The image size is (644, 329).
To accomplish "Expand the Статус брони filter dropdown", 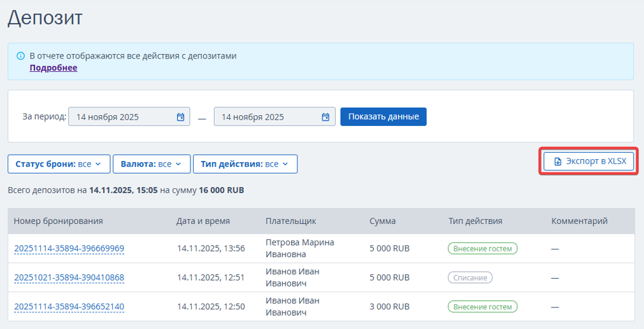I will coord(59,164).
